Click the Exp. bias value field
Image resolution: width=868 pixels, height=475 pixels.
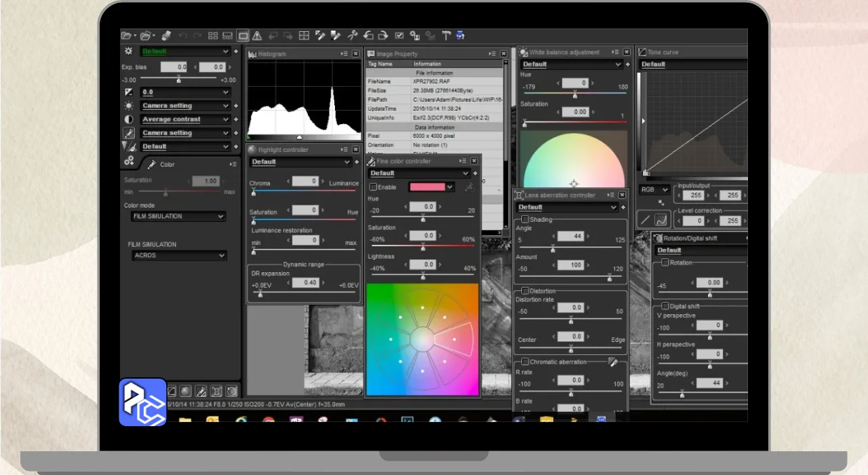[x=174, y=67]
